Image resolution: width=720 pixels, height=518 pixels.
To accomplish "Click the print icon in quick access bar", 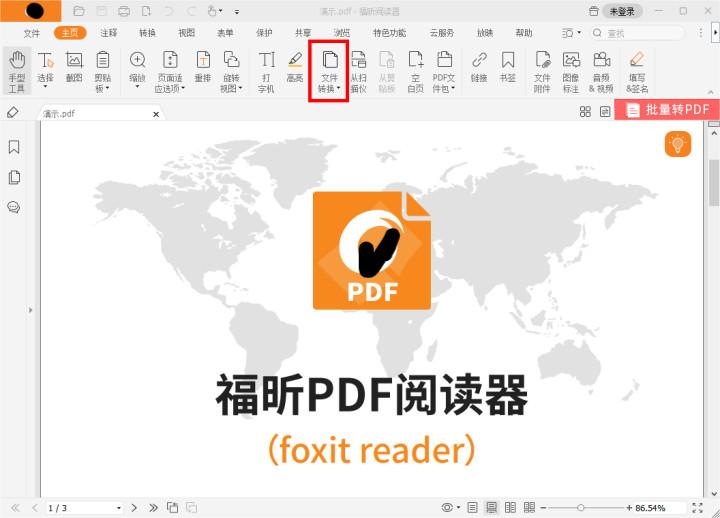I will coord(124,11).
